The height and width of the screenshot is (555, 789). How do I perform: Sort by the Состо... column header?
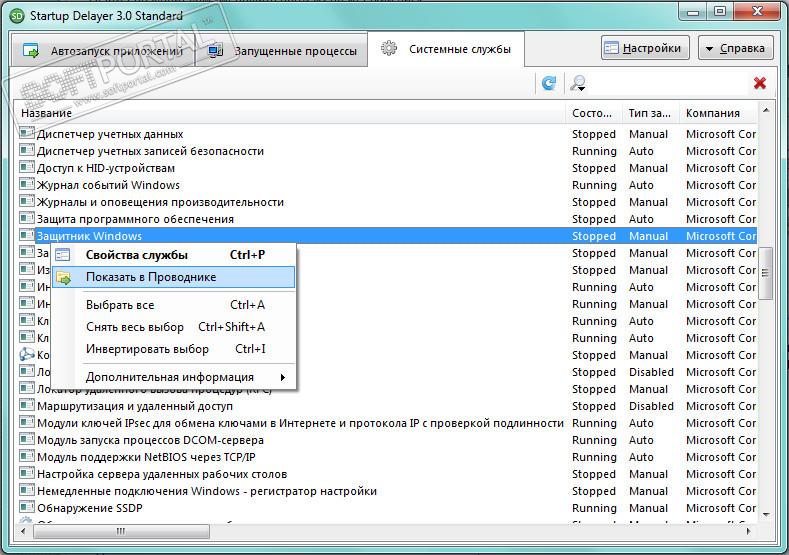(x=594, y=113)
